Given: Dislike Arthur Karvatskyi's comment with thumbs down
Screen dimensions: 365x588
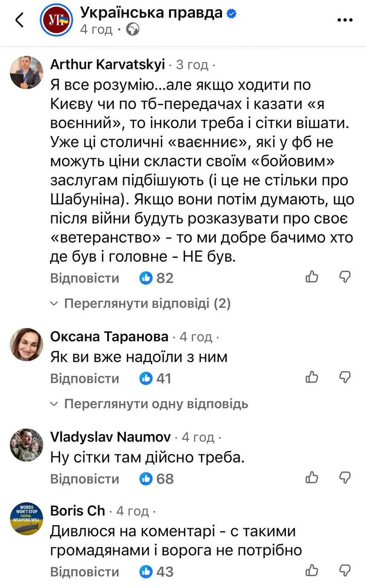Looking at the screenshot, I should [345, 277].
